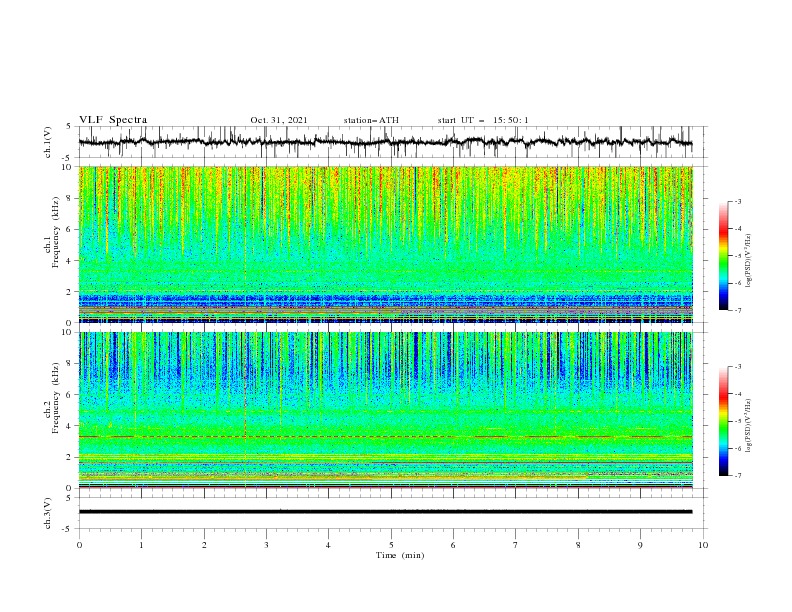
Task: Click the "-7" tick on ch.1 colorbar
Action: click(x=737, y=311)
